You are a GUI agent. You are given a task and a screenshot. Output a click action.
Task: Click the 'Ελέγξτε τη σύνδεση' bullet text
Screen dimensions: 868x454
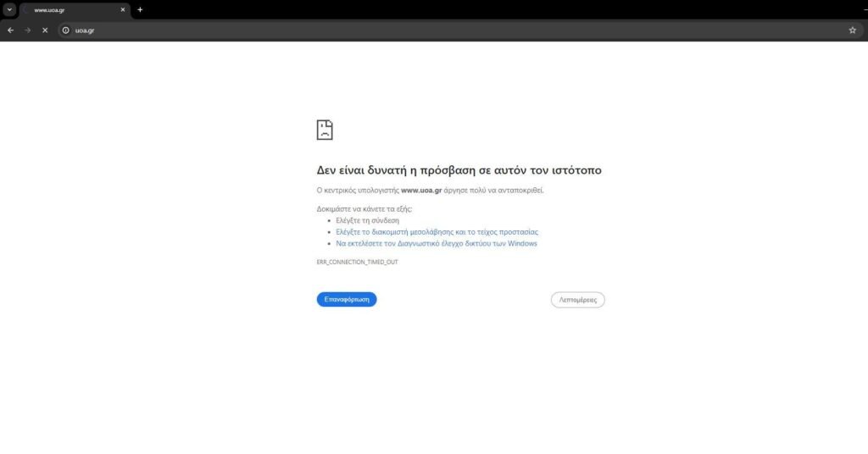click(x=367, y=220)
